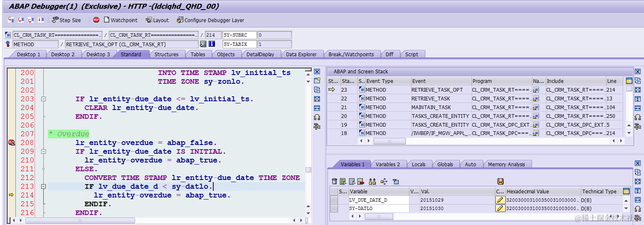Image resolution: width=644 pixels, height=225 pixels.
Task: Switch to the Auto tab
Action: coord(470,164)
